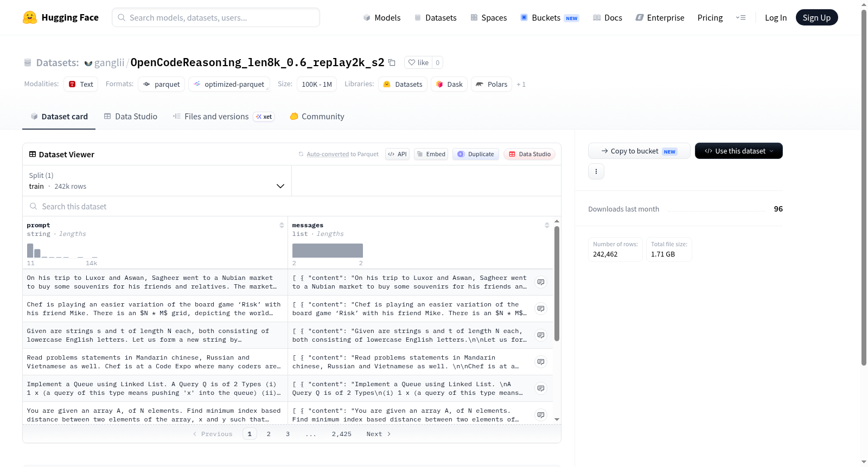Sort by the prompt column

(x=282, y=225)
